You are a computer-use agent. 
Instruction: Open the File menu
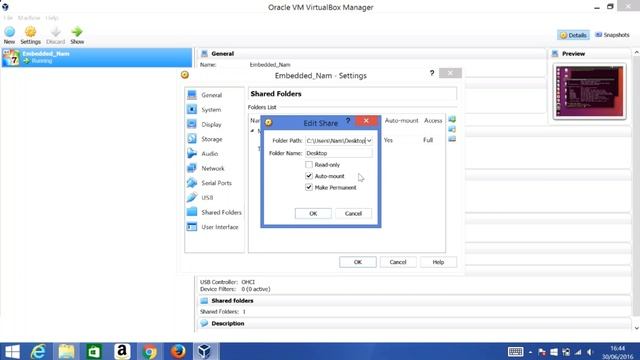[x=8, y=18]
